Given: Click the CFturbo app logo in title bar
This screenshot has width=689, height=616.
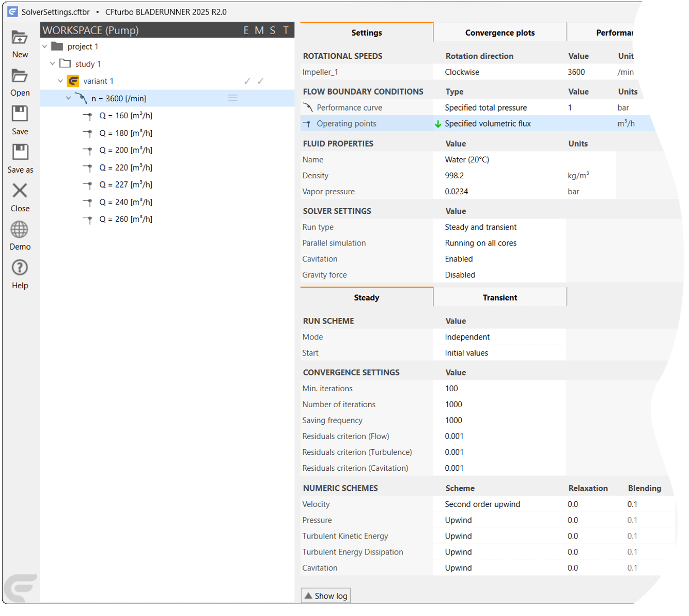Looking at the screenshot, I should point(12,11).
